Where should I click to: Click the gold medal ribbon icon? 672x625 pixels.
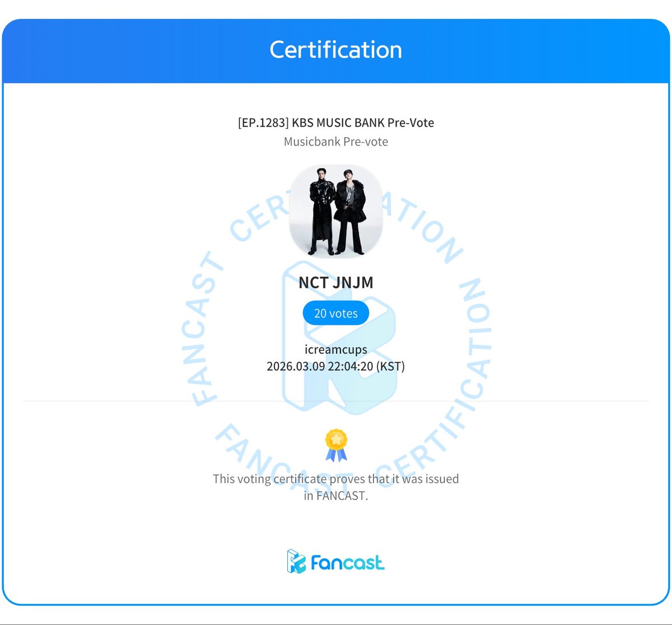click(x=336, y=446)
